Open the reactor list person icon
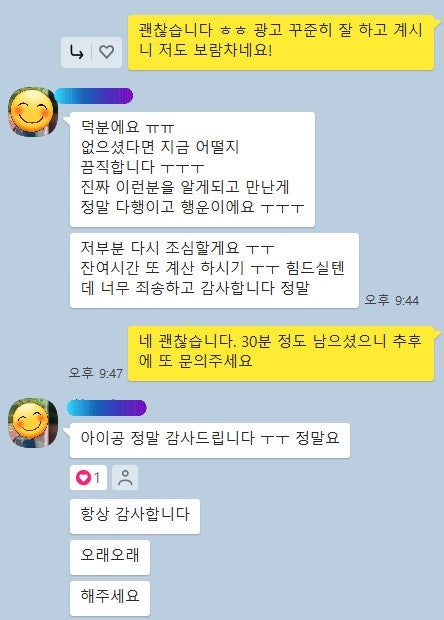Screen dimensions: 444x620 point(125,478)
